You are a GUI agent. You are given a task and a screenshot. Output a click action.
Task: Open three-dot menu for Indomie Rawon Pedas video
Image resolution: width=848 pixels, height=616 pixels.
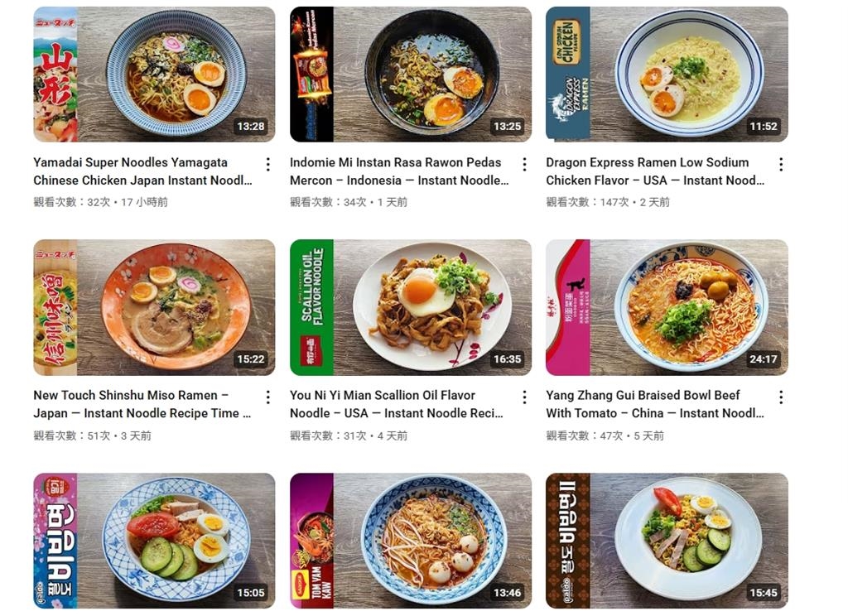coord(524,164)
